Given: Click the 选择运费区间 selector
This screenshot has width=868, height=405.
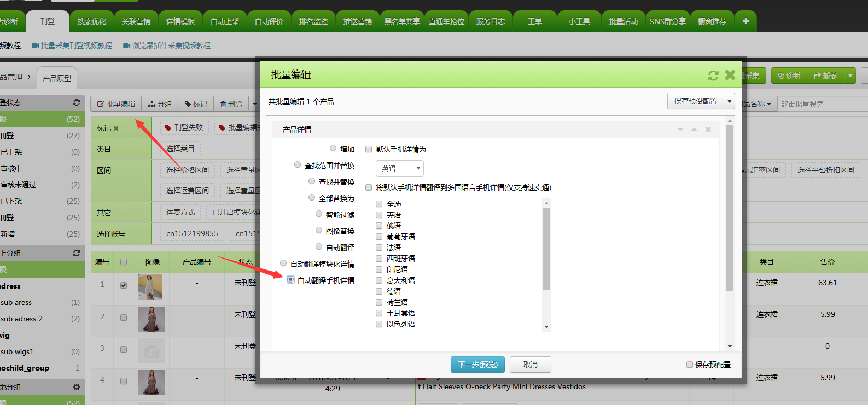Looking at the screenshot, I should pos(188,191).
